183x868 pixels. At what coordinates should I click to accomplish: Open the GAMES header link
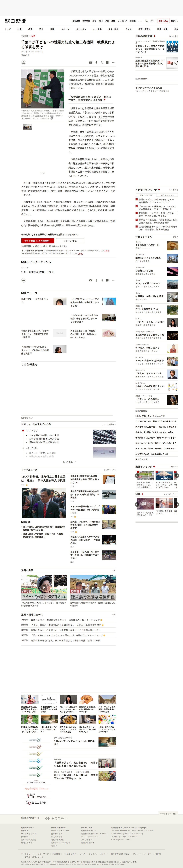point(133,21)
